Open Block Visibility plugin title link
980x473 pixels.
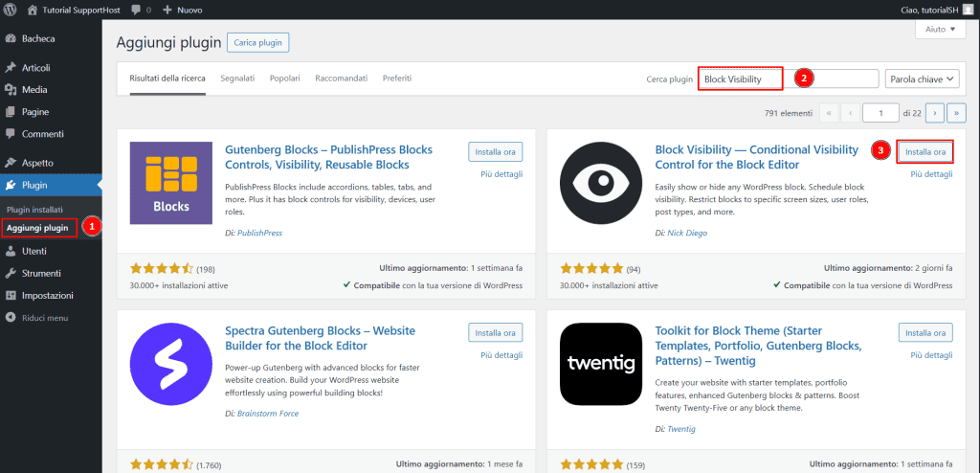[x=757, y=158]
